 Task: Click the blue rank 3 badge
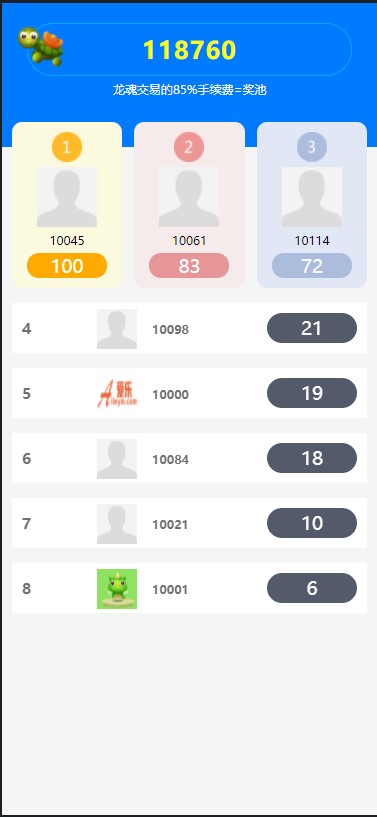[x=312, y=147]
